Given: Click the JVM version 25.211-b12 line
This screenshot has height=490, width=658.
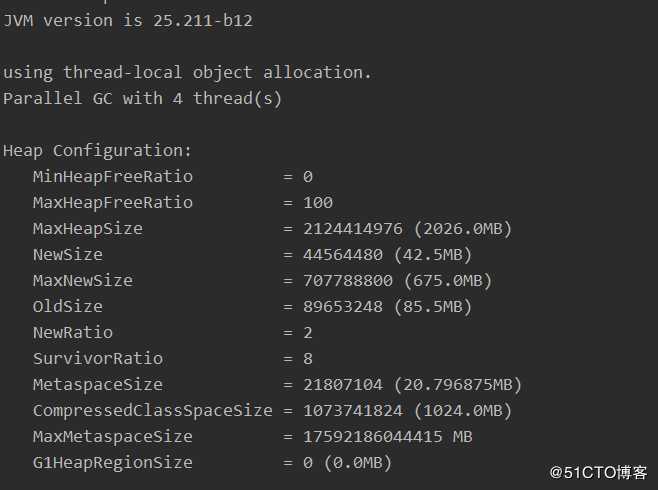Looking at the screenshot, I should [x=127, y=20].
